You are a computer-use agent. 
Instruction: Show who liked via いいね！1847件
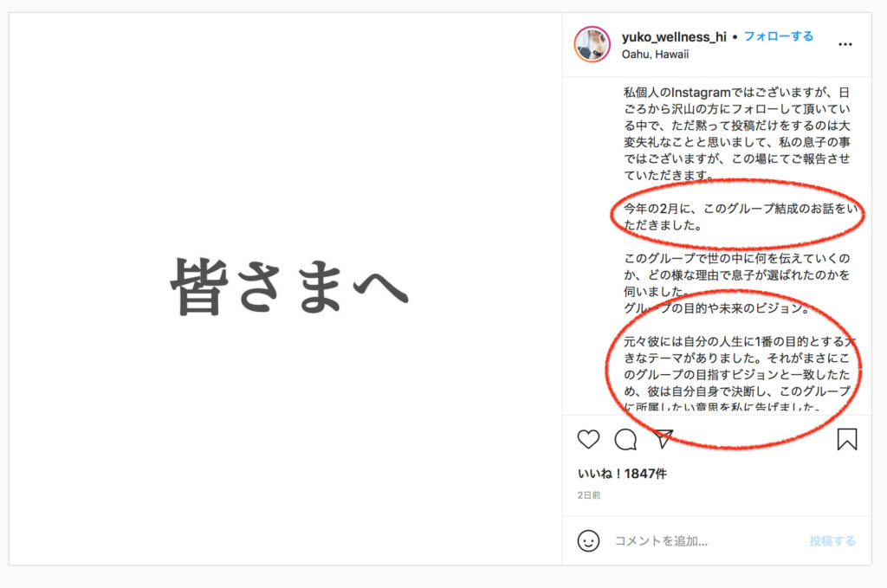[622, 474]
